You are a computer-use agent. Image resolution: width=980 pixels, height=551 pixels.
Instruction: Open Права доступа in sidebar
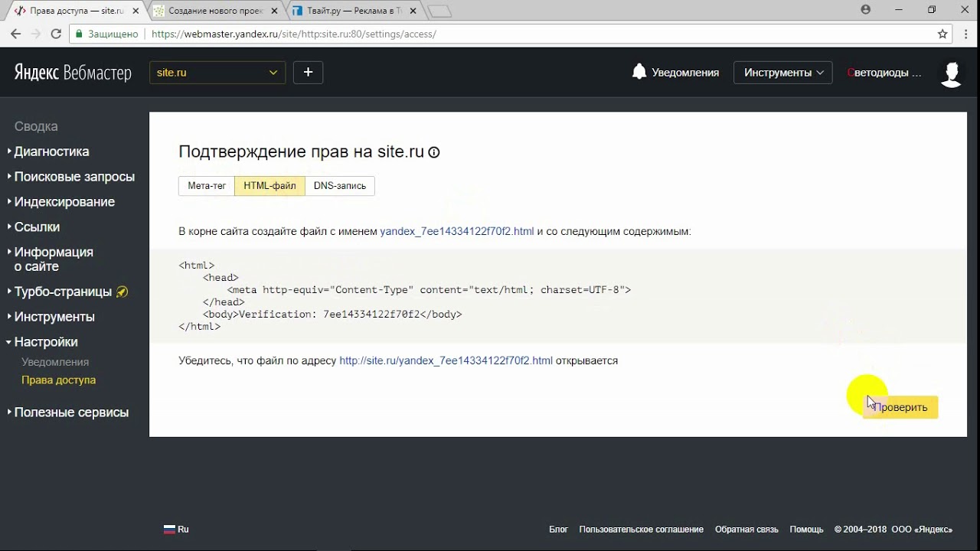coord(58,380)
